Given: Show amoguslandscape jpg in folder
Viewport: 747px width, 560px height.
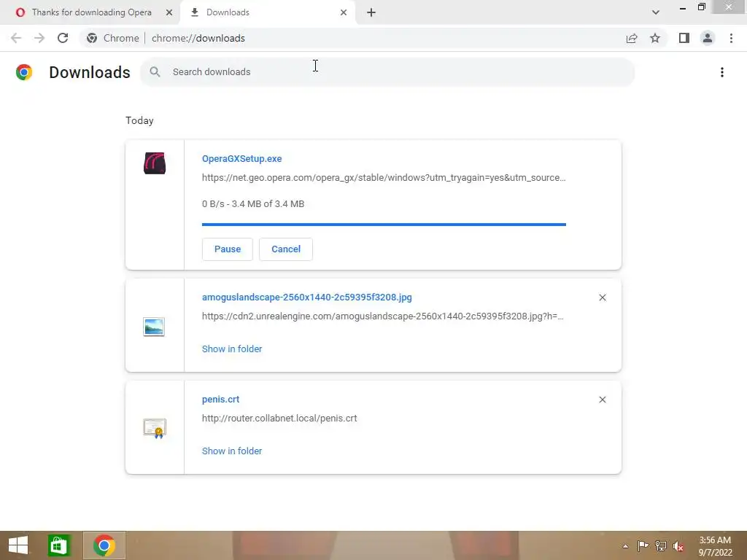Looking at the screenshot, I should (x=232, y=349).
